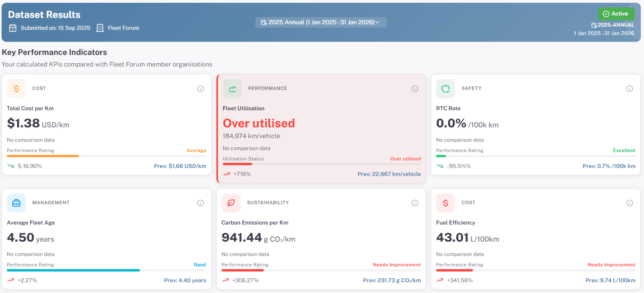The image size is (644, 293).
Task: Click Prev: $1.66 USD/km text
Action: (180, 166)
